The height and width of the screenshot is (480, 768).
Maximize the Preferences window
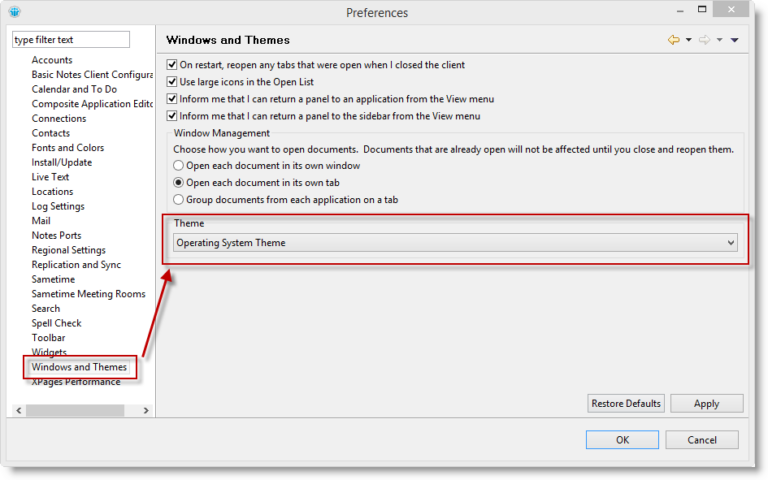tap(702, 9)
